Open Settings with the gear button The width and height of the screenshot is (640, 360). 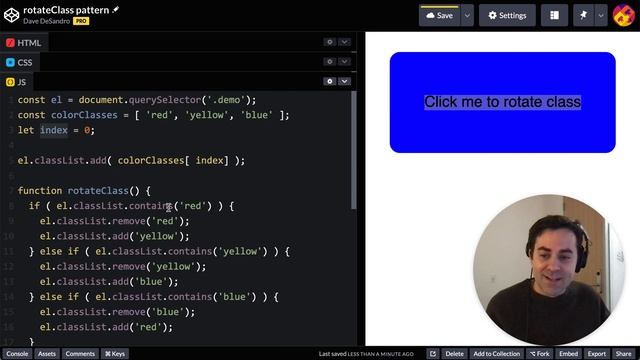point(507,16)
